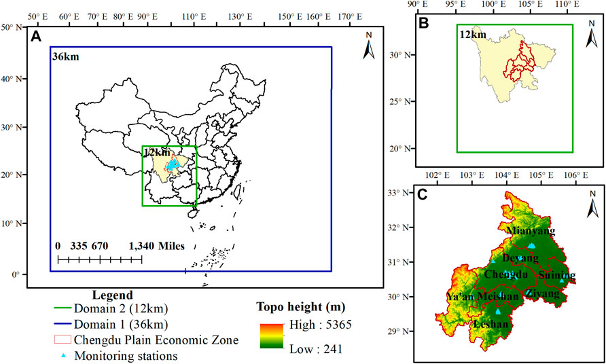Click the 'Topo height (m)' heading
Viewport: 606px width, 364px height.
pyautogui.click(x=301, y=307)
